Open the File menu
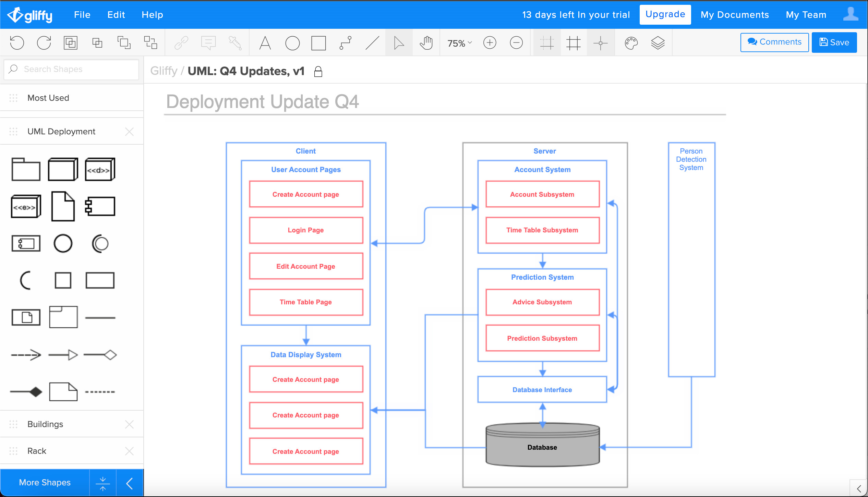The image size is (868, 497). click(82, 15)
